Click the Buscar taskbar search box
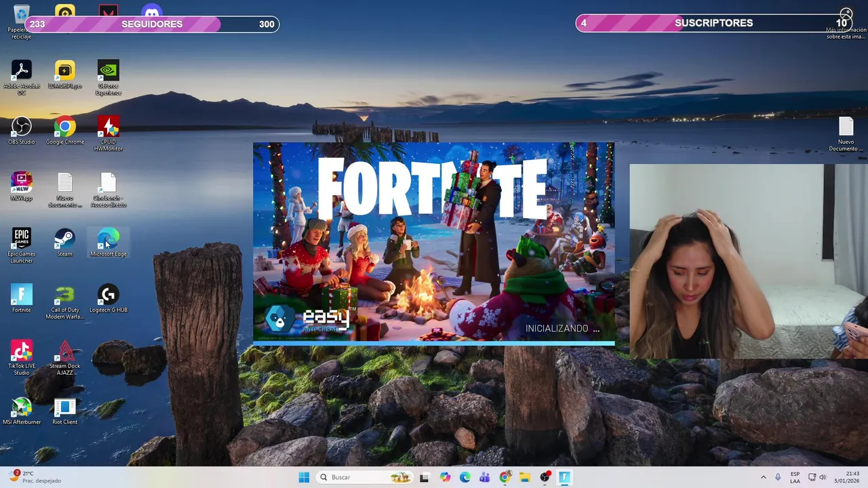868x488 pixels. [366, 477]
